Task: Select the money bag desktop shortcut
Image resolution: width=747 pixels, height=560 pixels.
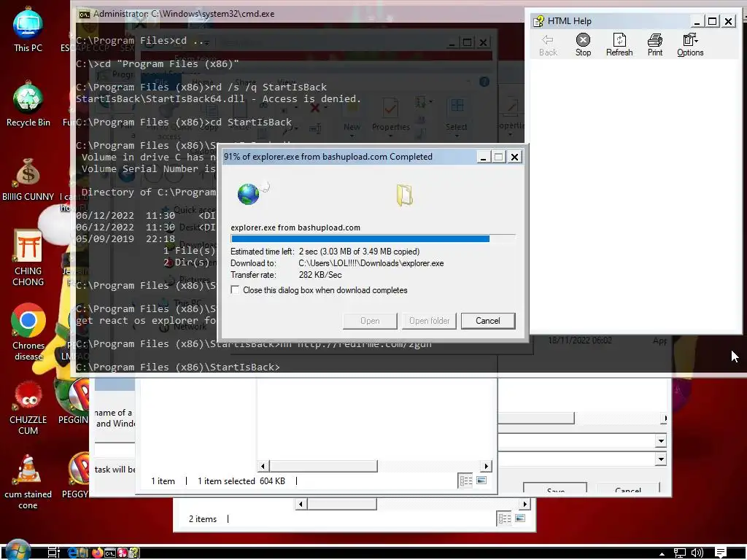Action: [x=28, y=180]
